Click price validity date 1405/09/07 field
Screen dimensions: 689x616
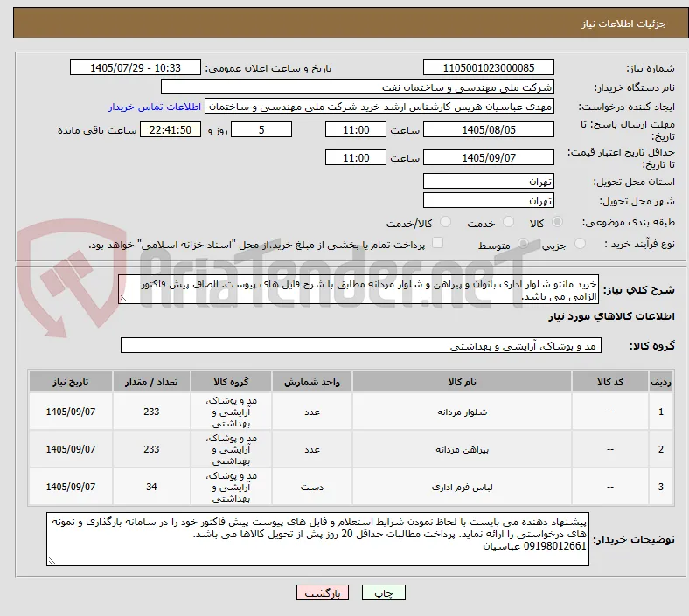point(489,157)
